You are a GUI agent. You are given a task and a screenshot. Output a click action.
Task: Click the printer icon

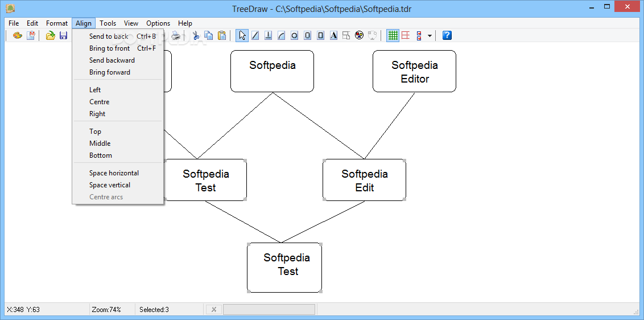[176, 35]
